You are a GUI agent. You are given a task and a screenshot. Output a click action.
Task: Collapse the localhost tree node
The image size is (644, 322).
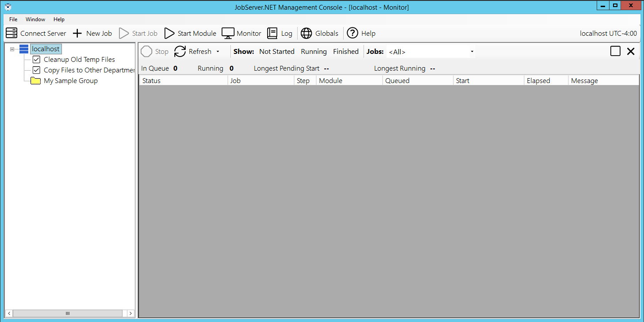click(x=12, y=49)
